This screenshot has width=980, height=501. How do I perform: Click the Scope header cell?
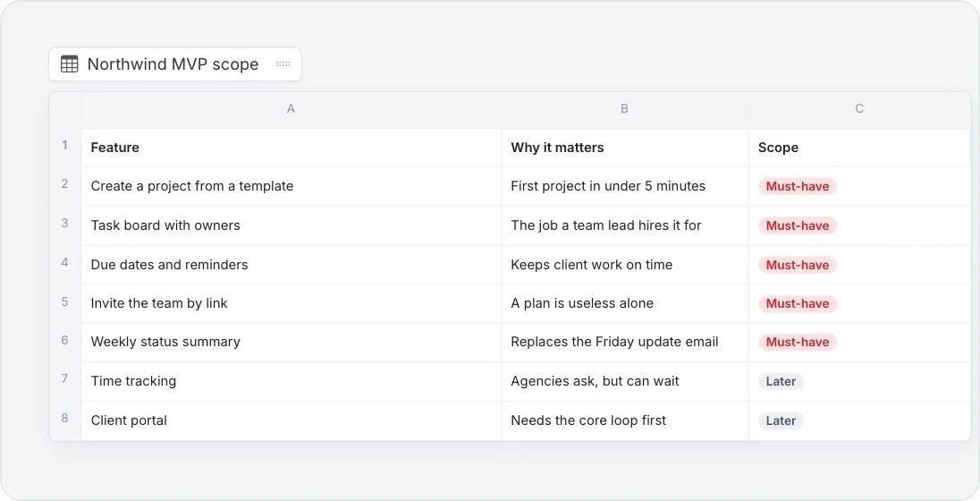[x=859, y=148]
